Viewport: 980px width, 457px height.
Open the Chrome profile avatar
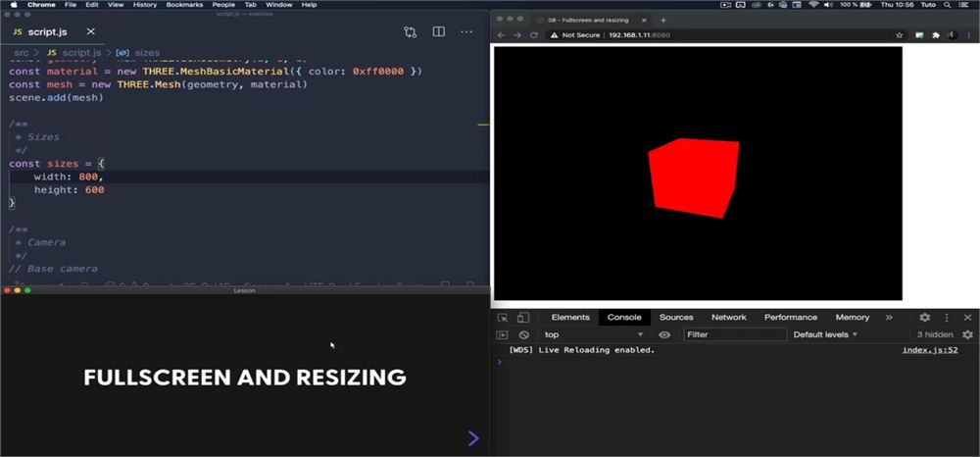[x=954, y=35]
